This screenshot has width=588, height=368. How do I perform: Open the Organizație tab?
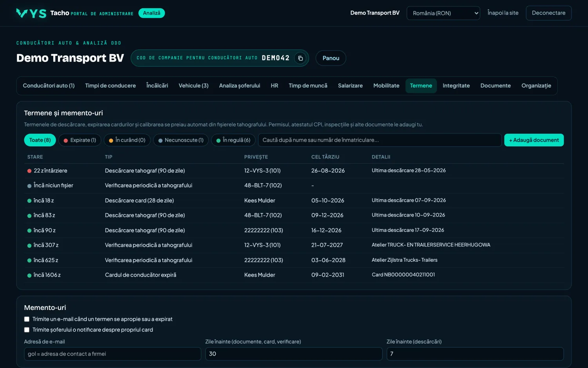[x=536, y=86]
